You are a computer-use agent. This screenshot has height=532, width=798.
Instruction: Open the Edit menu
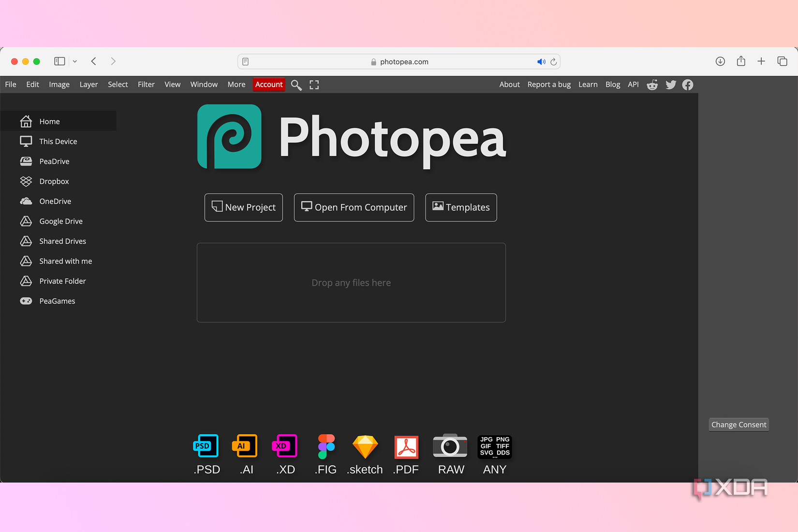33,84
